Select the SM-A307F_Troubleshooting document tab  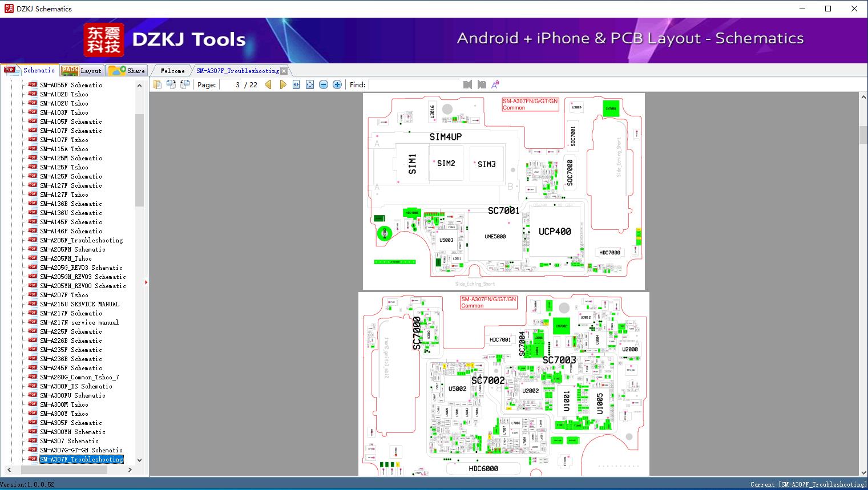click(x=237, y=71)
